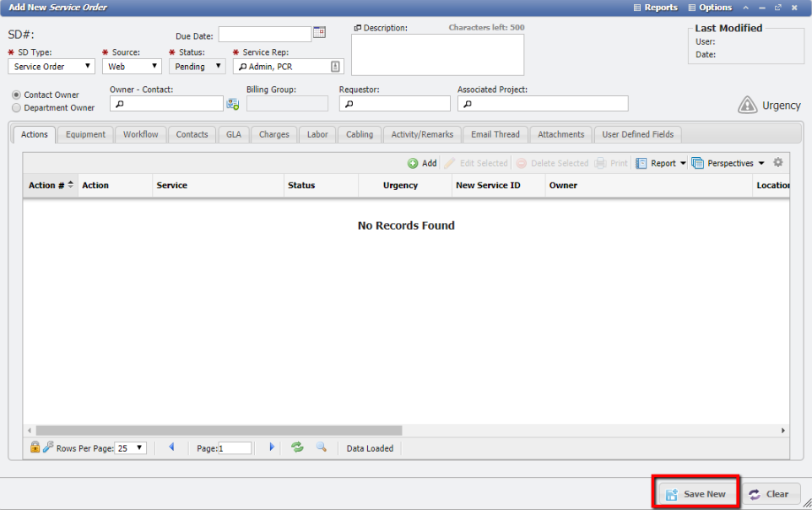
Task: Select the Department Owner radio button
Action: 17,108
